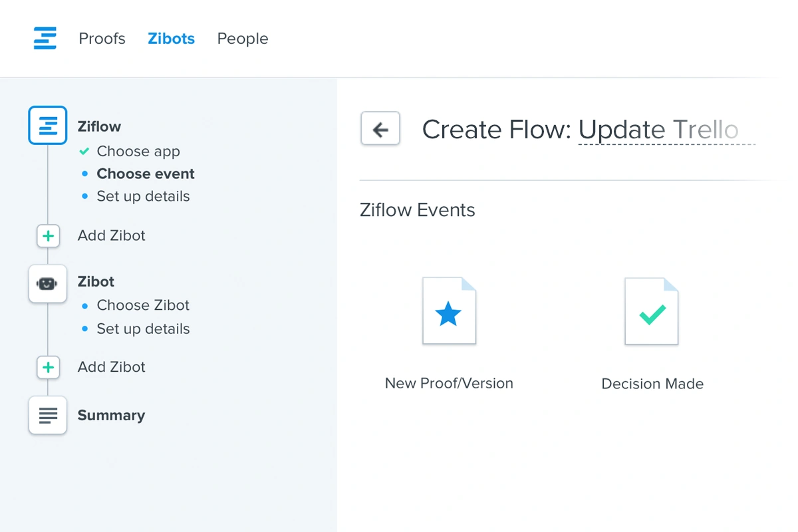Click the Ziflow step icon in sidebar

coord(48,125)
